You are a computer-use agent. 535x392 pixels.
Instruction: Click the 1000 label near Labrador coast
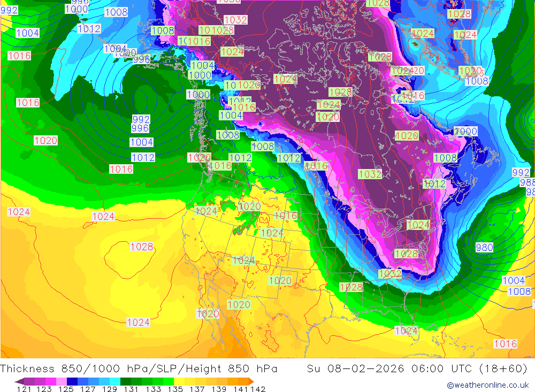[x=466, y=132]
